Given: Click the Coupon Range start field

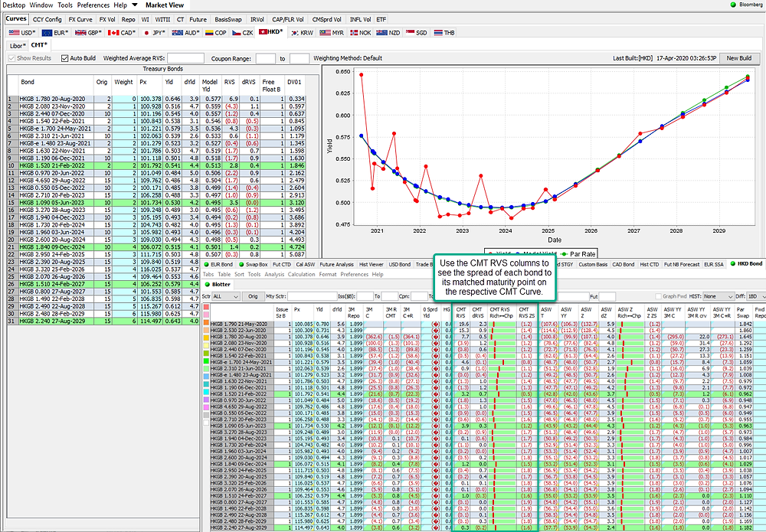Looking at the screenshot, I should (266, 58).
